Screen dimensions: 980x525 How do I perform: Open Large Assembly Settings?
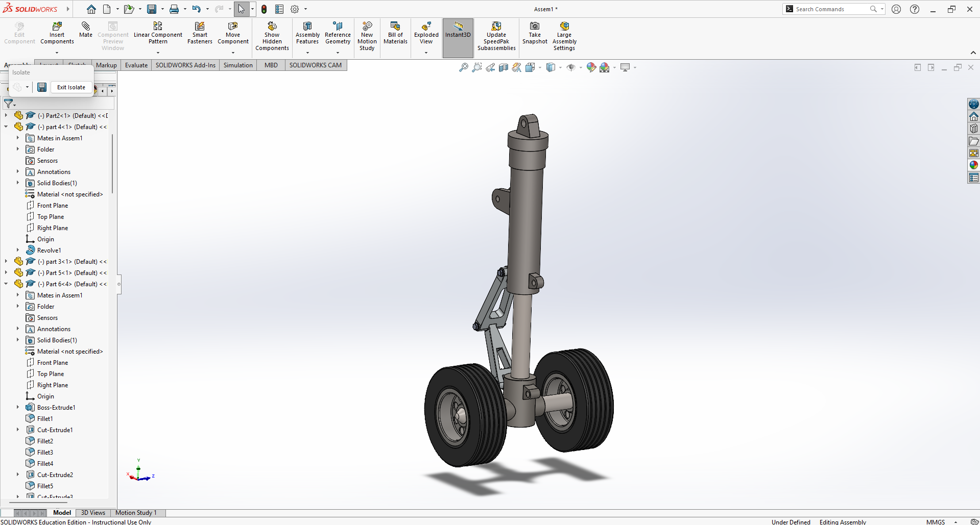click(x=564, y=26)
